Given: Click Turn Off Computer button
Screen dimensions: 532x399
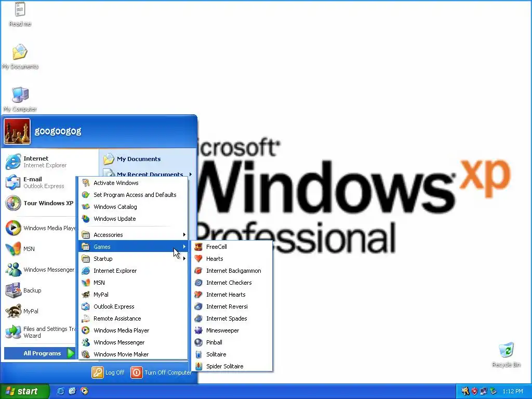Looking at the screenshot, I should (x=161, y=373).
